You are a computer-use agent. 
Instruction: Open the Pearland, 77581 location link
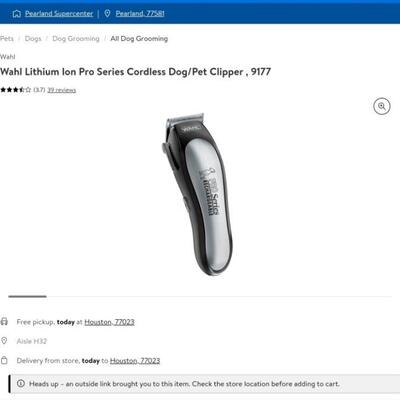click(140, 14)
